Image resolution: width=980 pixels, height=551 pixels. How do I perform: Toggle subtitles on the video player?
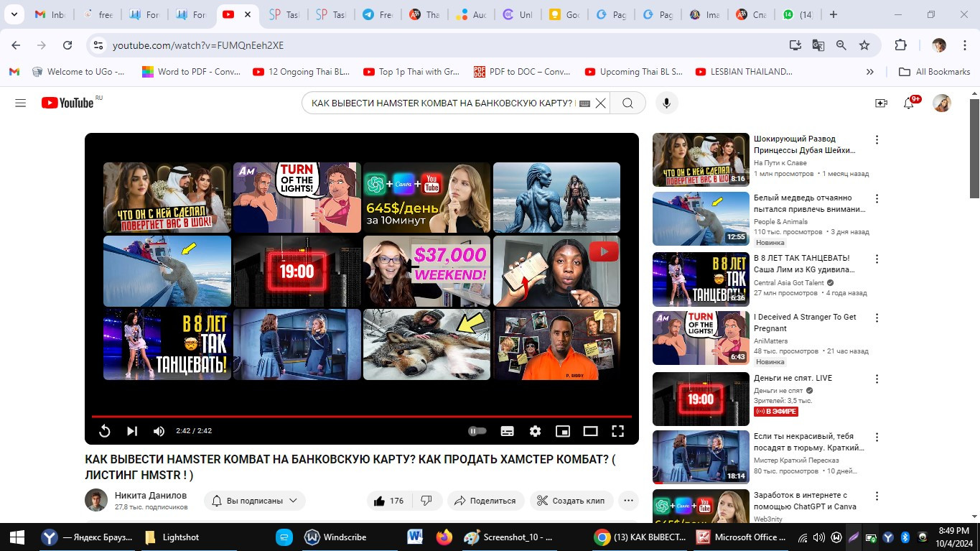point(507,431)
